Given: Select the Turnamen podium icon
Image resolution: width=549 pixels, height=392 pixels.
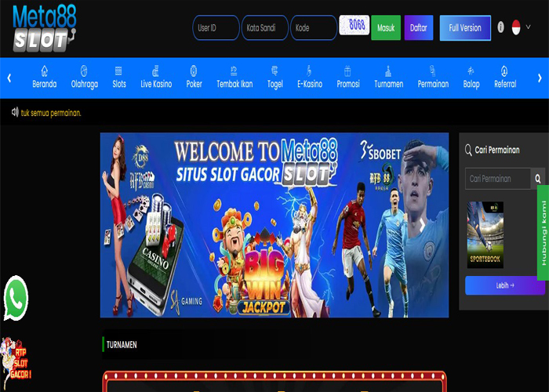Looking at the screenshot, I should click(388, 71).
